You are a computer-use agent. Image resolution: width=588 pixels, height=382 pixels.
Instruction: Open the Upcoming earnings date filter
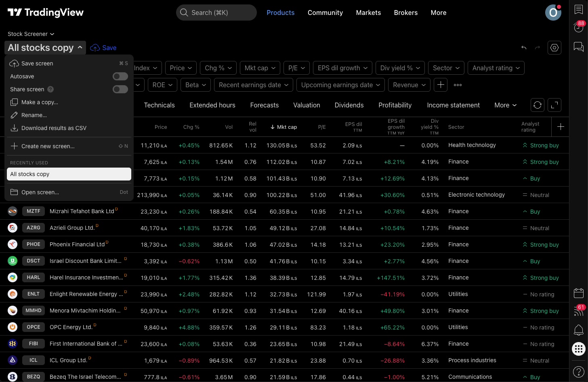pos(340,85)
